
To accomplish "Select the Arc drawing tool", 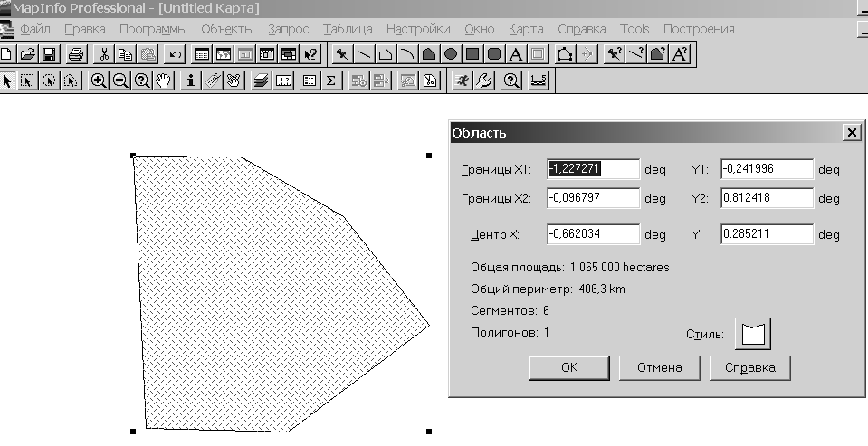I will pos(407,54).
